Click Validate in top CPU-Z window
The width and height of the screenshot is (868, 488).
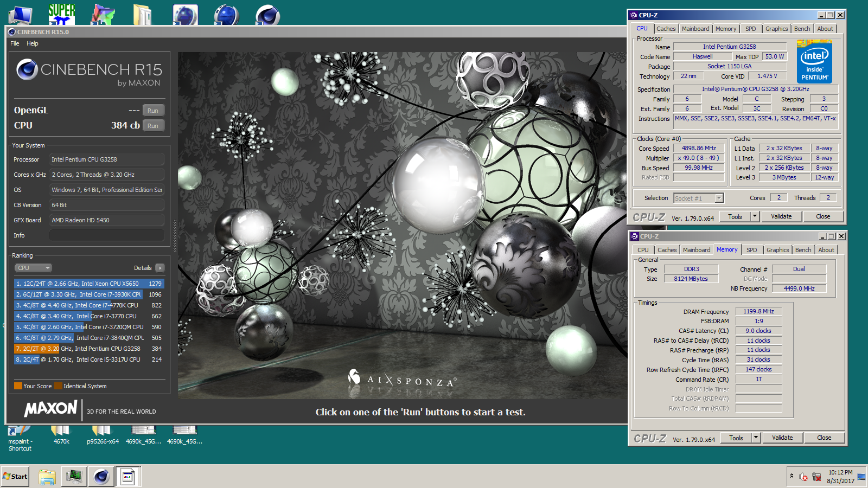[x=781, y=217]
